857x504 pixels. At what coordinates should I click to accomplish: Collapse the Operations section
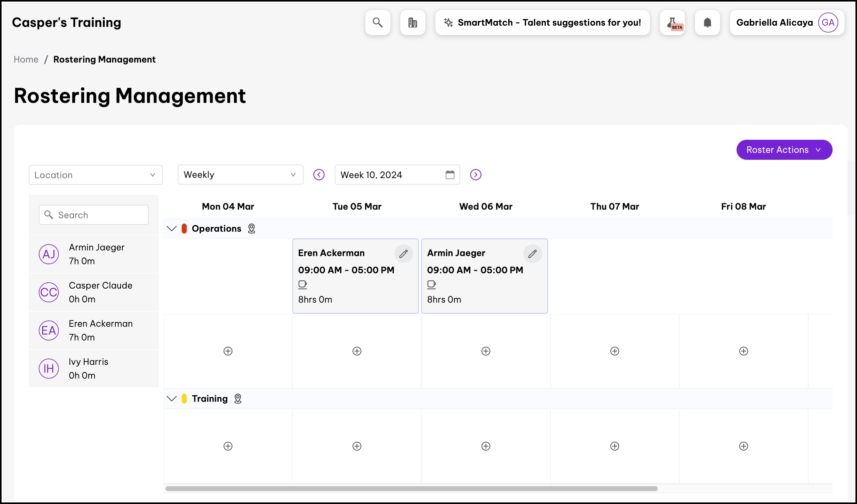[172, 229]
